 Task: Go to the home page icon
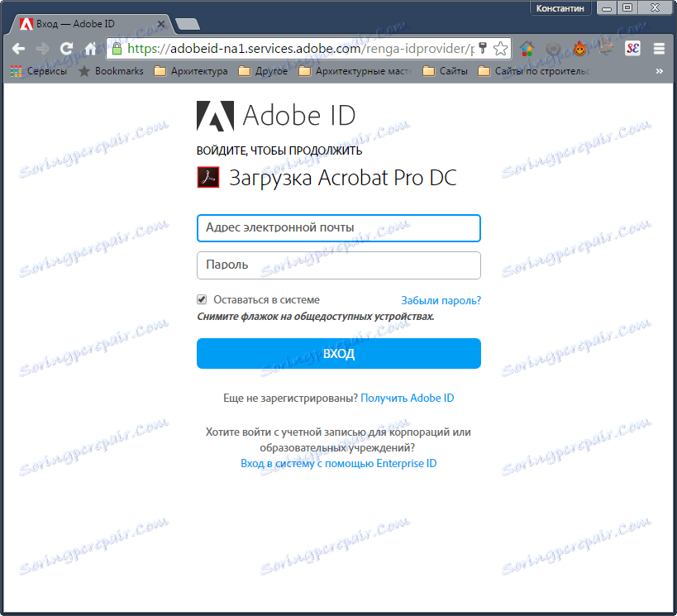(90, 49)
